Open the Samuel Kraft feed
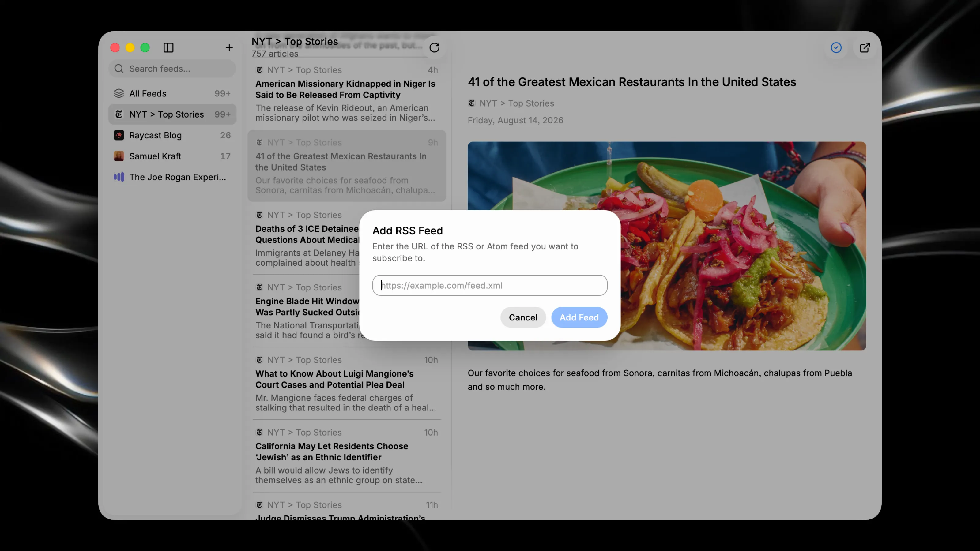Image resolution: width=980 pixels, height=551 pixels. [172, 156]
